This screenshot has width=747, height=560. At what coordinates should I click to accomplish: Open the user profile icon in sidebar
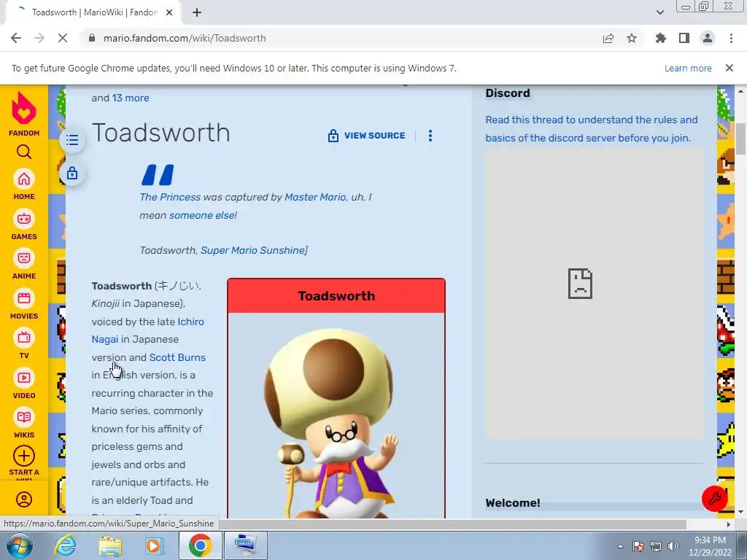[24, 499]
